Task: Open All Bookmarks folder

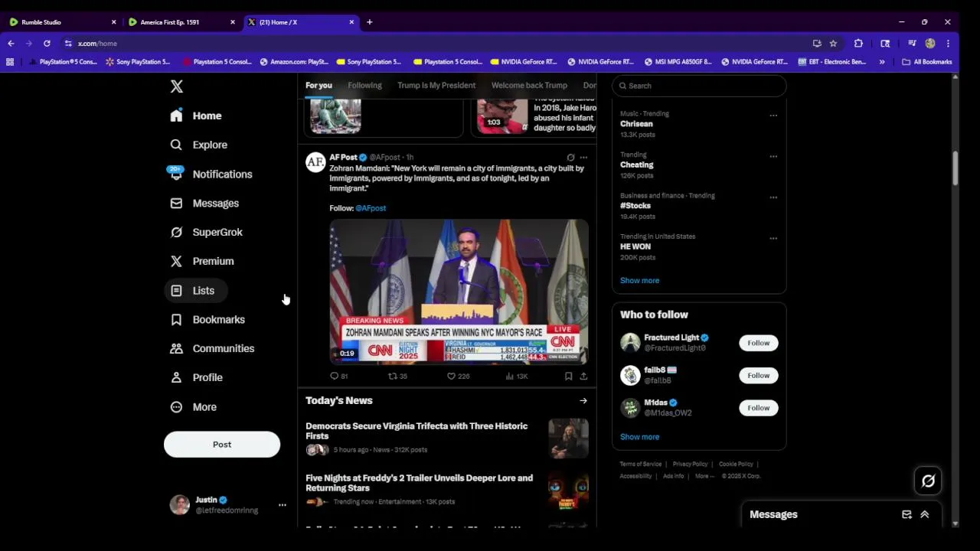Action: coord(926,62)
